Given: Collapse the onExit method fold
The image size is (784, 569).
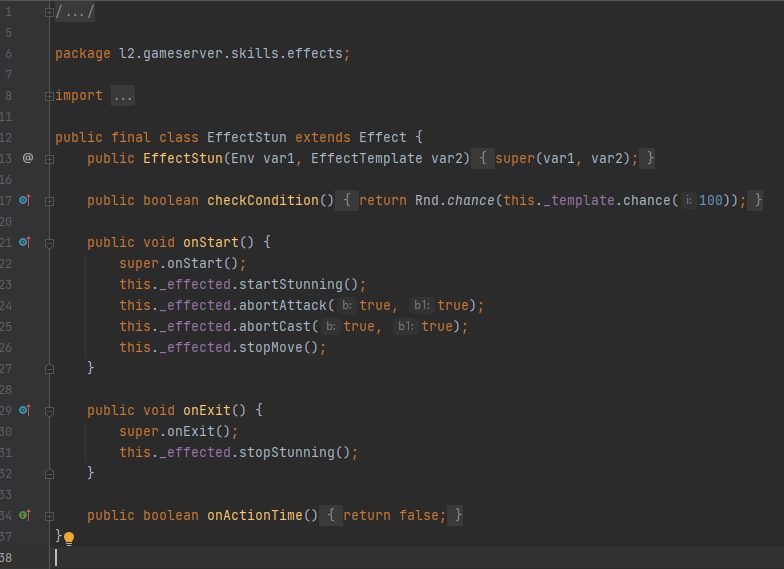Looking at the screenshot, I should point(49,411).
